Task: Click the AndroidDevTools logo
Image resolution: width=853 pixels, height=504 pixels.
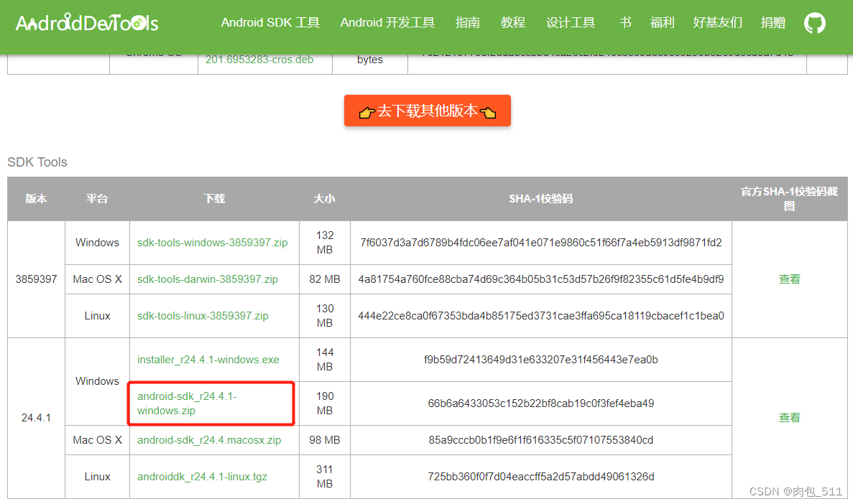Action: 87,23
